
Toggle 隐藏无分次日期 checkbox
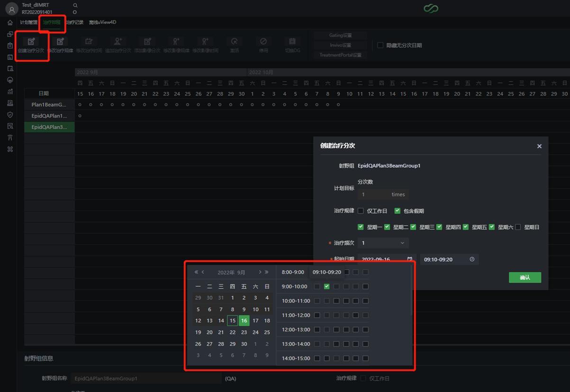[x=380, y=46]
